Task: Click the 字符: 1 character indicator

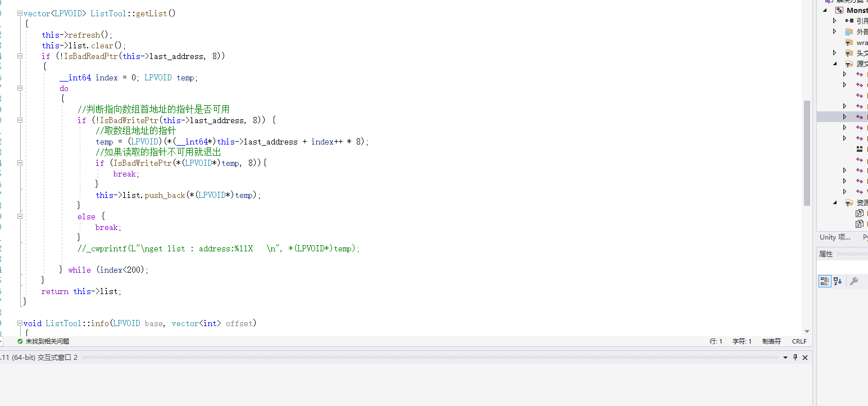Action: (x=742, y=341)
